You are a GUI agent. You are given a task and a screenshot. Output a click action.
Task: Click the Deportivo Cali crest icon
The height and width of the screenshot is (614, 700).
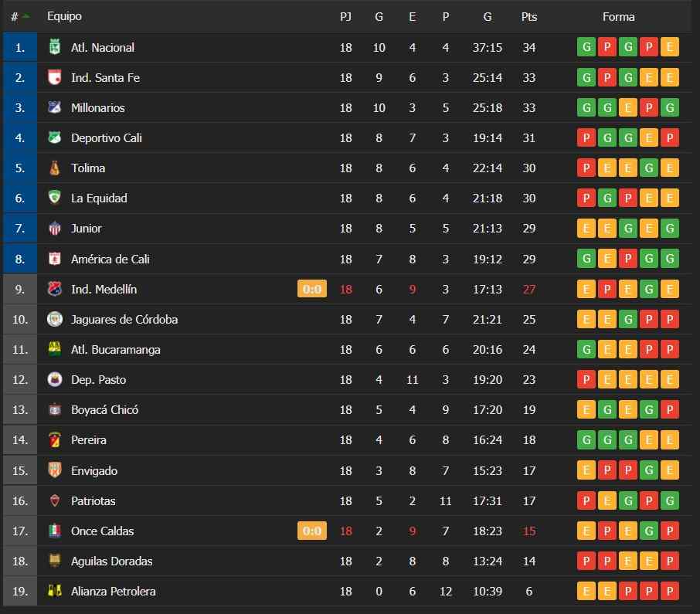[54, 137]
